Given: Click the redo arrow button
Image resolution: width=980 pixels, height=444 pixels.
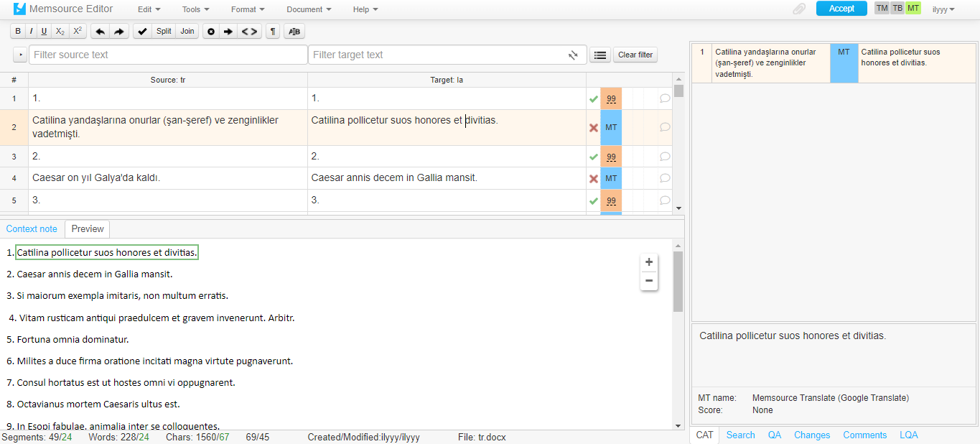Looking at the screenshot, I should point(118,31).
